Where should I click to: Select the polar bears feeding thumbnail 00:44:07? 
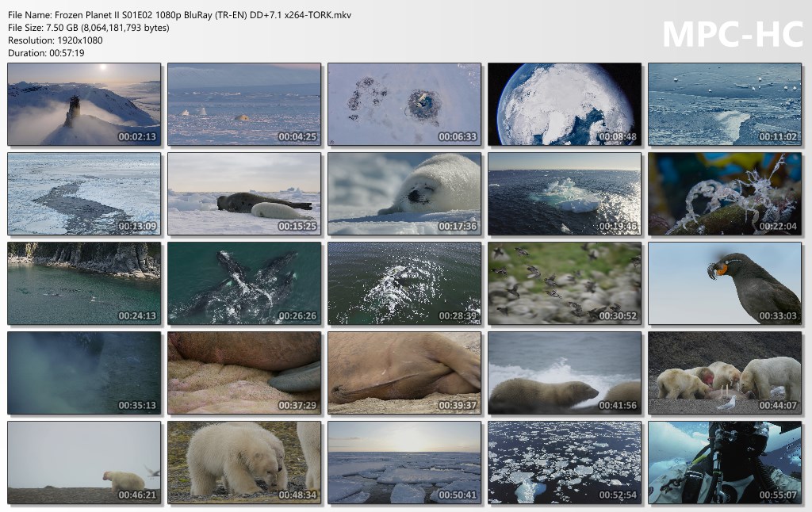pyautogui.click(x=725, y=373)
